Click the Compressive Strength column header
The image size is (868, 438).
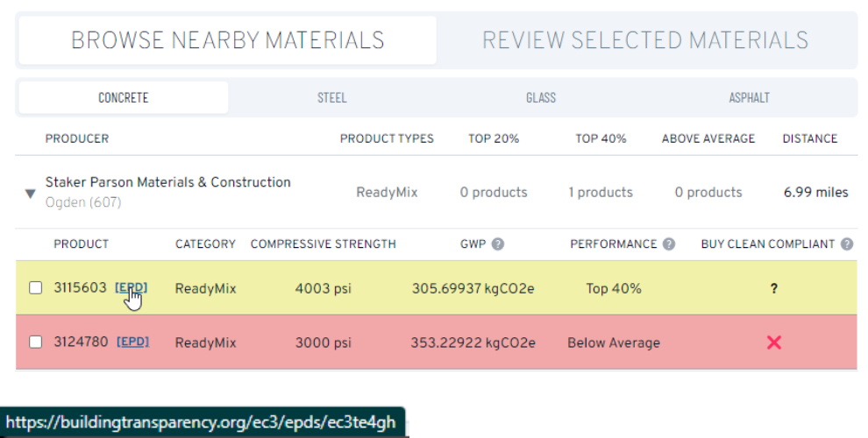pyautogui.click(x=324, y=244)
